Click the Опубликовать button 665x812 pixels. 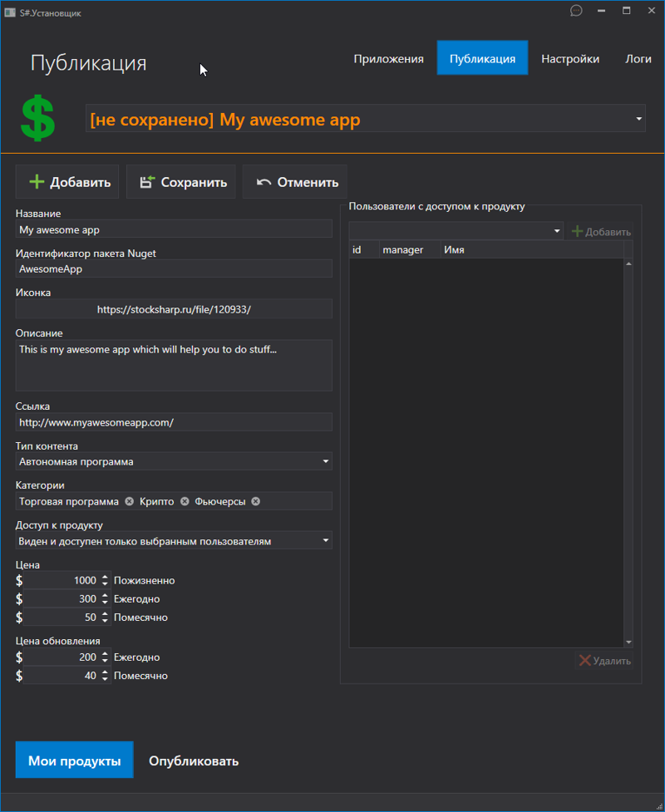pyautogui.click(x=194, y=760)
